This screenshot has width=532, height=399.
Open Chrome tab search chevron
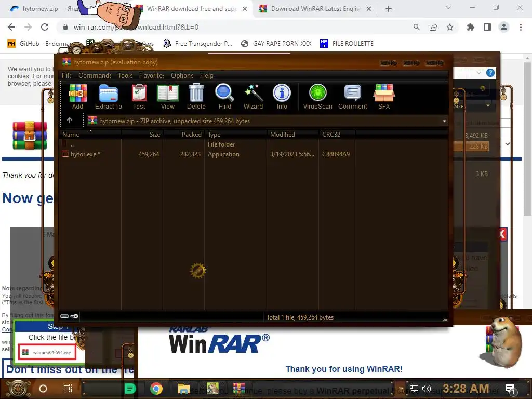click(448, 7)
